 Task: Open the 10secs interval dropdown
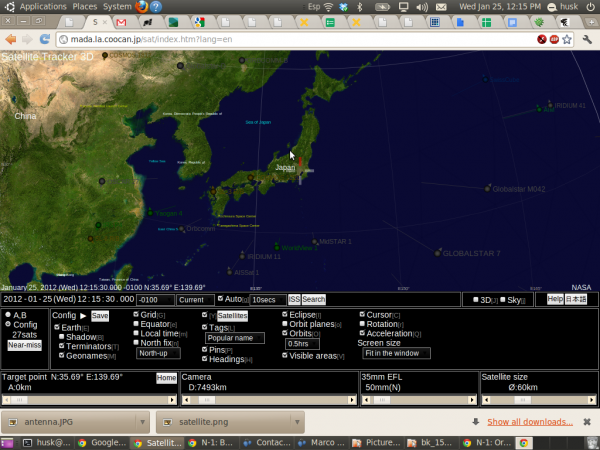pyautogui.click(x=267, y=300)
